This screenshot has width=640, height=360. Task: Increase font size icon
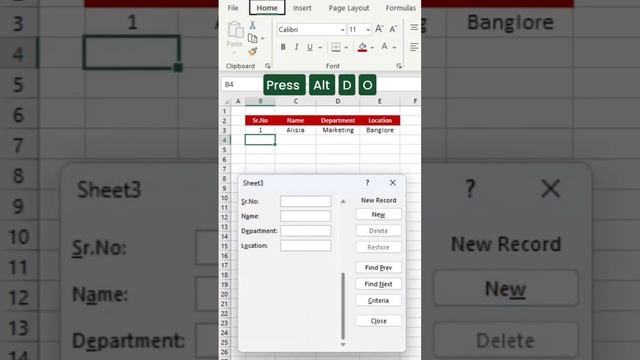379,29
